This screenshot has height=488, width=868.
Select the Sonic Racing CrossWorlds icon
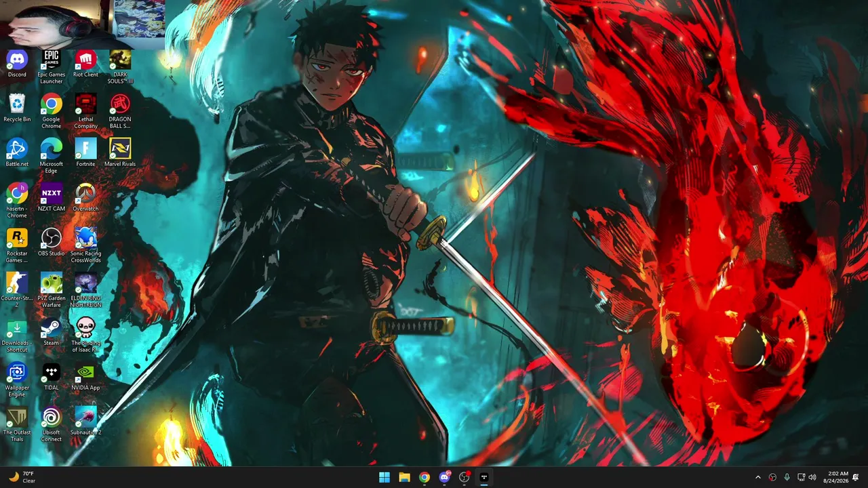85,246
